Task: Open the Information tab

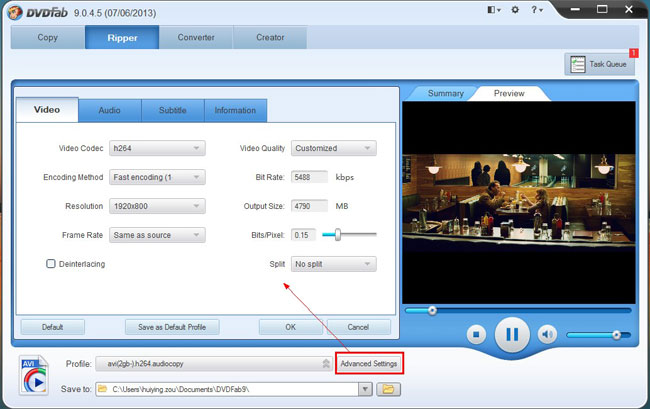Action: 235,110
